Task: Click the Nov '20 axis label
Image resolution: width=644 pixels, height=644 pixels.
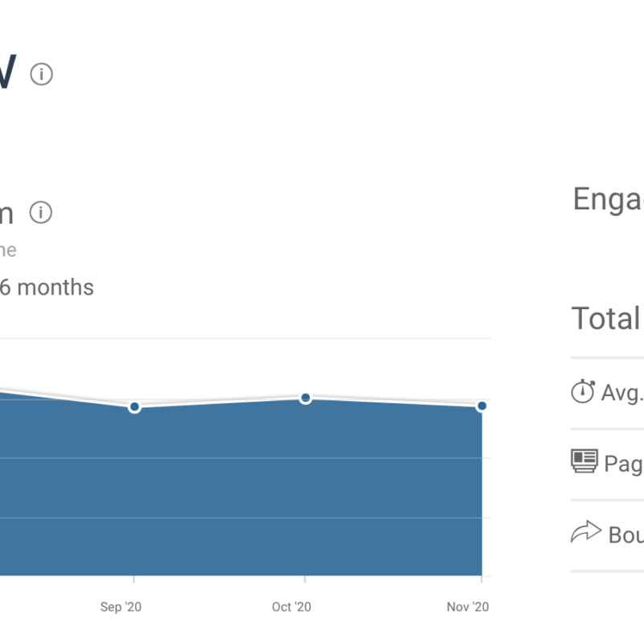Action: tap(468, 607)
